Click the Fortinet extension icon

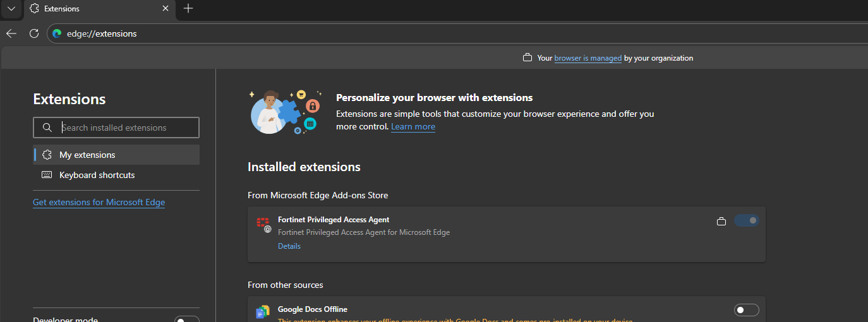click(x=263, y=224)
